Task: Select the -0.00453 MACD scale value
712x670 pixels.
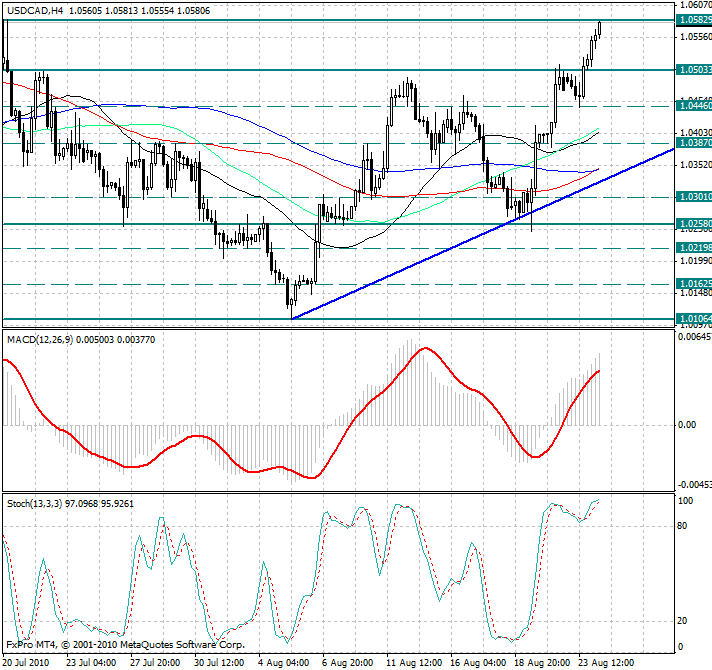Action: [695, 485]
